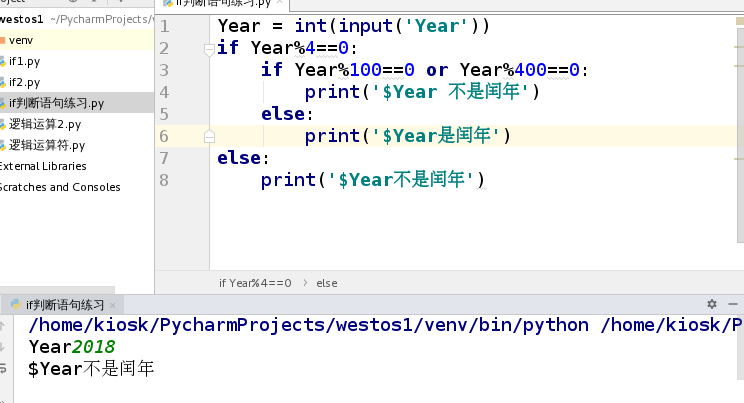Image resolution: width=744 pixels, height=403 pixels.
Task: Open 逻辑运算2.py file
Action: 45,124
